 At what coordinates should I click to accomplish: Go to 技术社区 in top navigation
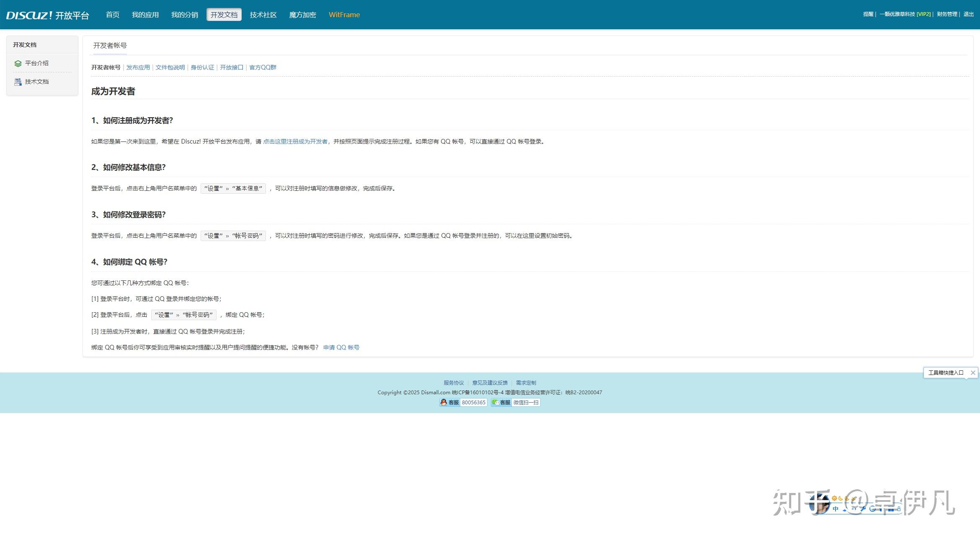(x=263, y=15)
